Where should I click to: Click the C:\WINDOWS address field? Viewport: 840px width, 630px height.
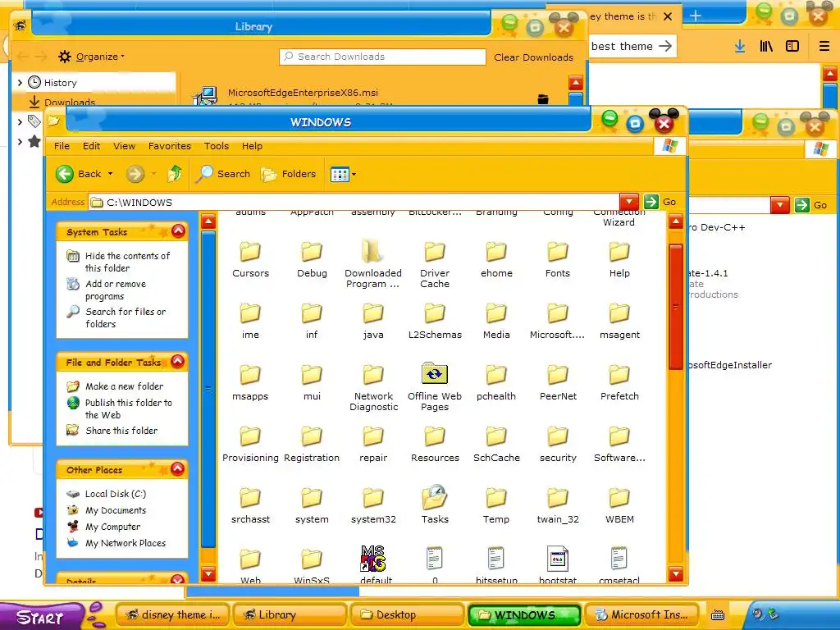point(354,202)
